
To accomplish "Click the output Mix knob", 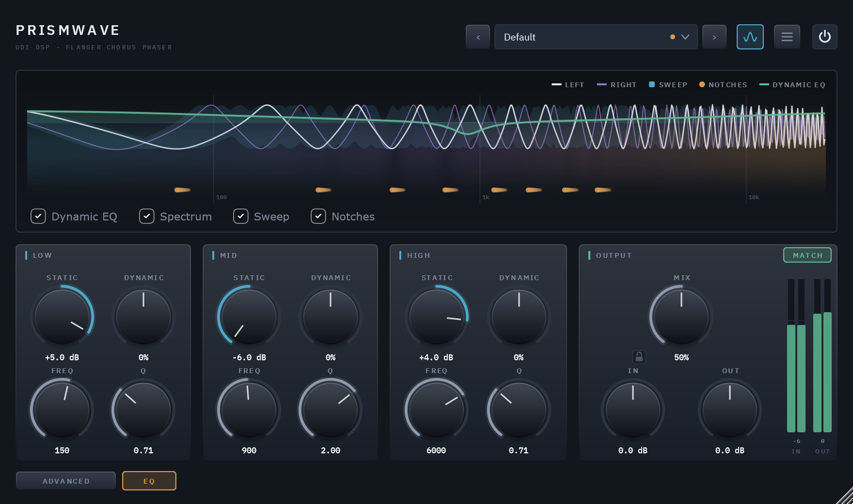I will [681, 317].
